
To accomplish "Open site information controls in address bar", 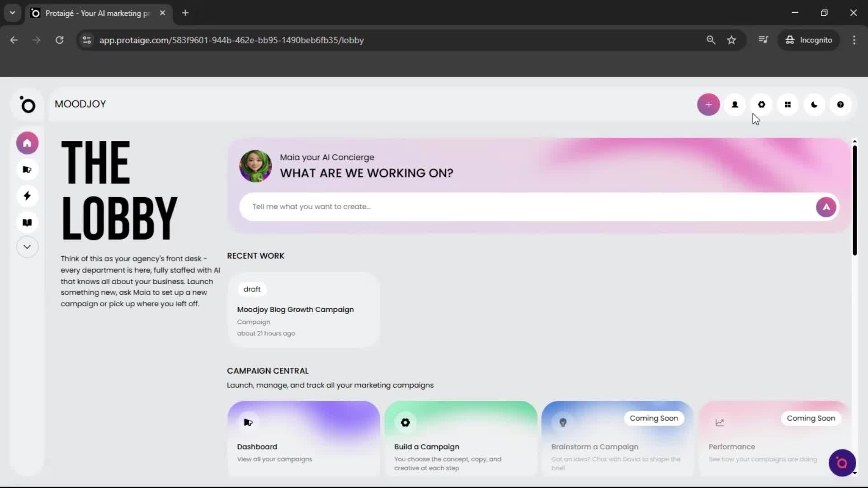I will [86, 40].
